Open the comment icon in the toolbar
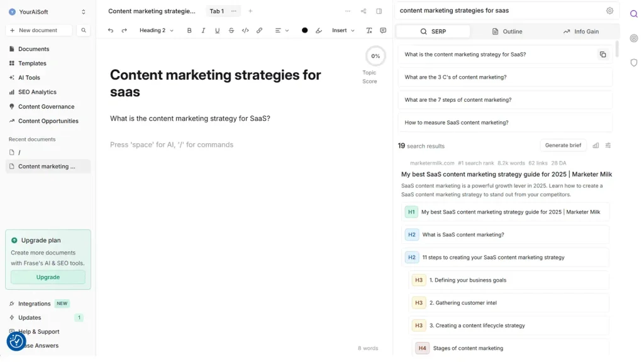This screenshot has width=644, height=362. coord(383,30)
